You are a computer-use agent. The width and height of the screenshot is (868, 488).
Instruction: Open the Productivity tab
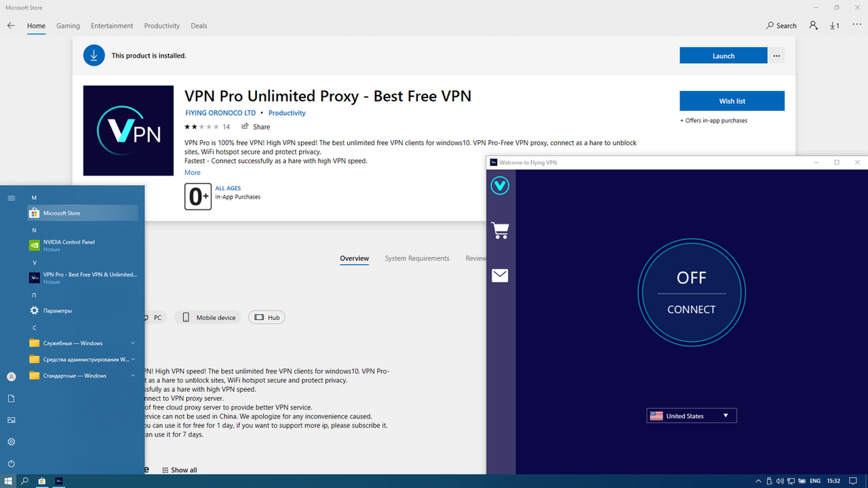tap(161, 26)
